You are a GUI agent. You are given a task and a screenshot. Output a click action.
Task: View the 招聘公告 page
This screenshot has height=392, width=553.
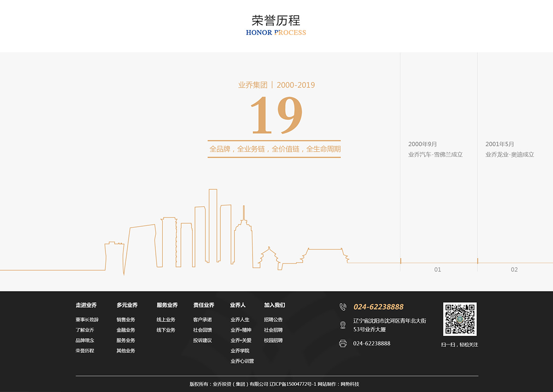click(273, 320)
